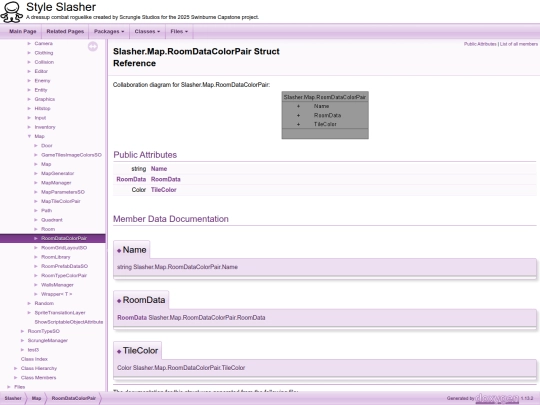Click Map breadcrumb in footer
The image size is (540, 405).
[x=36, y=398]
